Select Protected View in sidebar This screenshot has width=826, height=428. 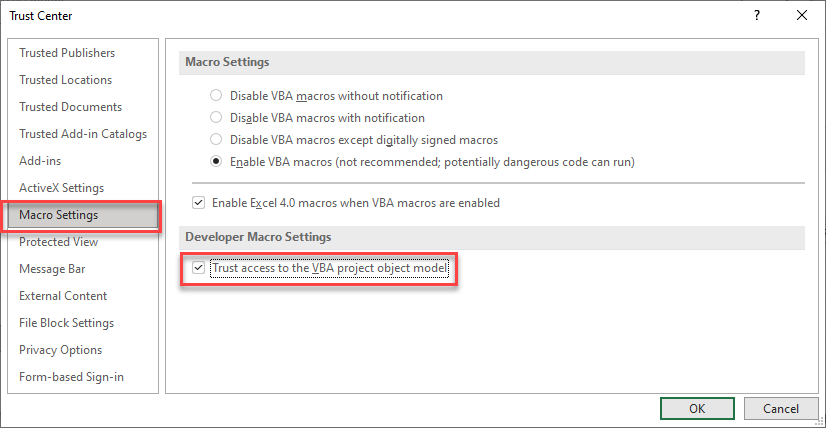tap(59, 242)
